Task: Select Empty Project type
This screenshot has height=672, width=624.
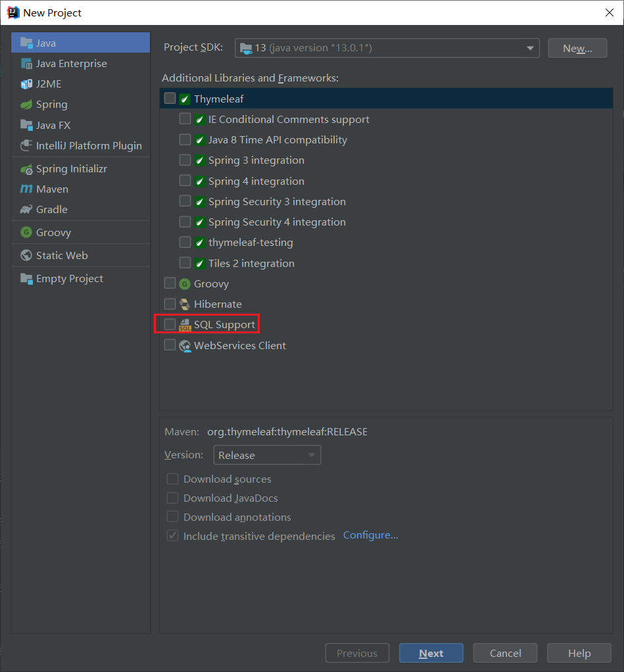Action: click(x=81, y=279)
